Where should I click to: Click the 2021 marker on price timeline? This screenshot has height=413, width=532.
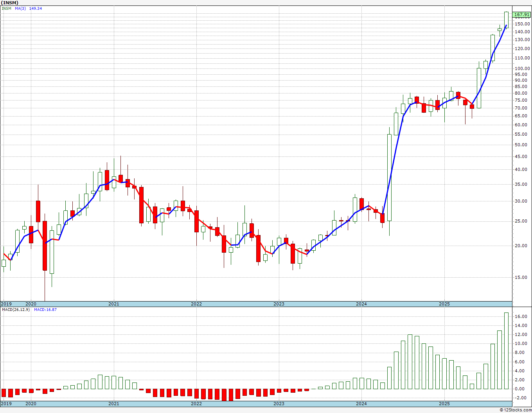(114, 304)
